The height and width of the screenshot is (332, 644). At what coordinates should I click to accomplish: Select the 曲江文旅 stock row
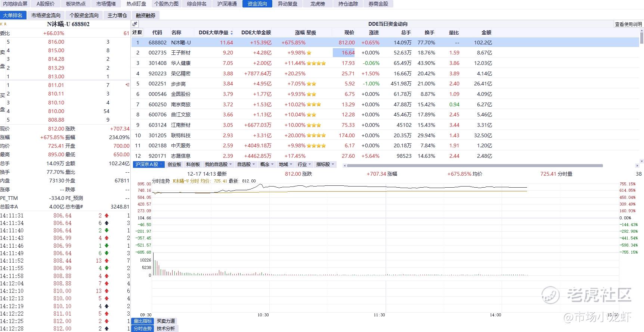pos(385,115)
